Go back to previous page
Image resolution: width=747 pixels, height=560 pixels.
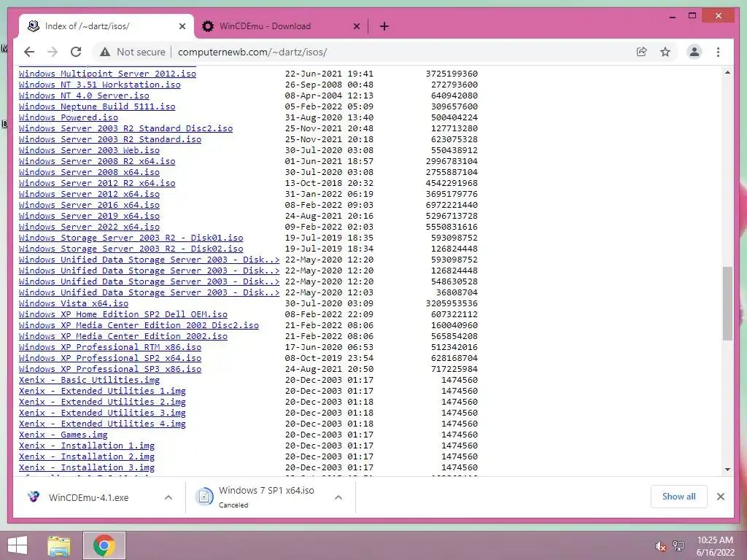(29, 52)
